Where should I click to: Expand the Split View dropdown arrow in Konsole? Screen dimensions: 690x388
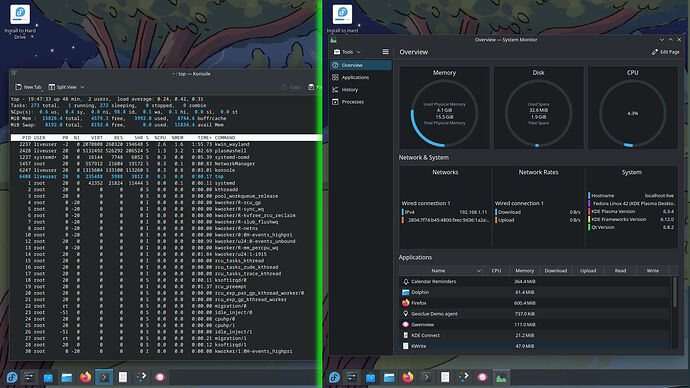pos(82,87)
